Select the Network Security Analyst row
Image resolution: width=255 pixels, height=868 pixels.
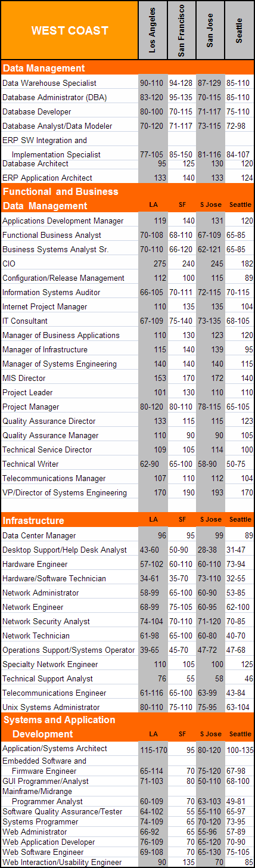[128, 621]
